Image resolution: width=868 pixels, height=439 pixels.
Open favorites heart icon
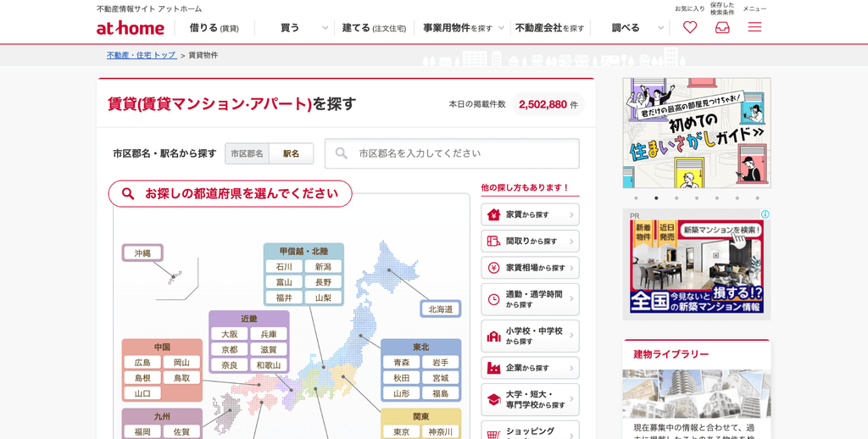690,27
